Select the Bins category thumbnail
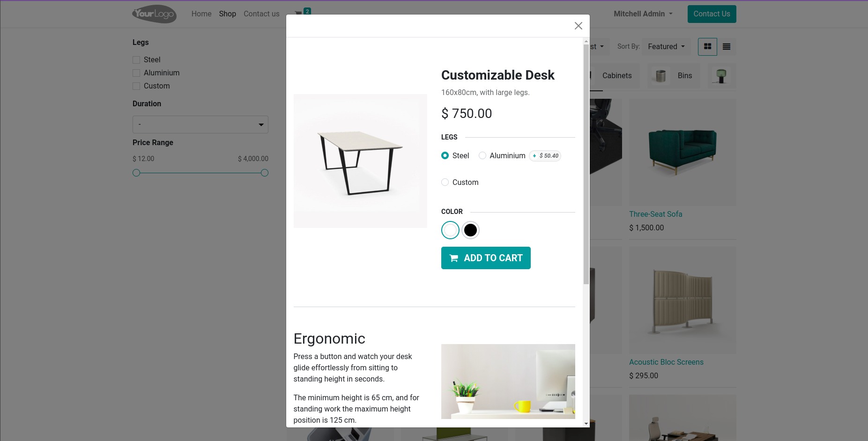The height and width of the screenshot is (441, 868). 674,76
